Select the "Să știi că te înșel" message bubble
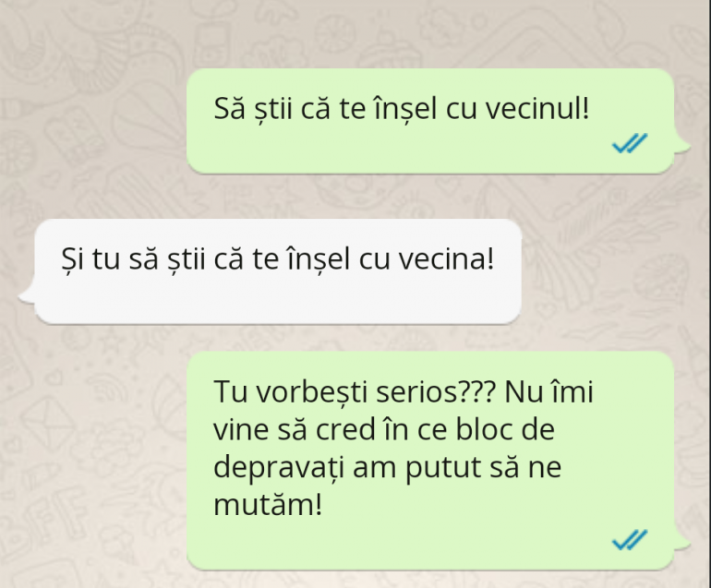711x588 pixels. [x=430, y=121]
